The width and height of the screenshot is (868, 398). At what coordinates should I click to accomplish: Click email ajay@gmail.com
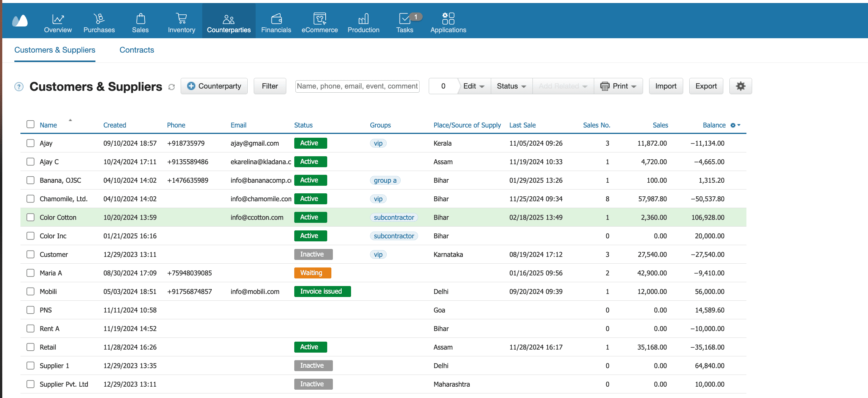coord(255,143)
